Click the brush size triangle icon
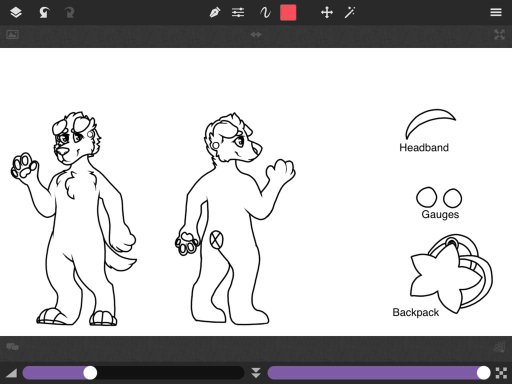 [12, 373]
